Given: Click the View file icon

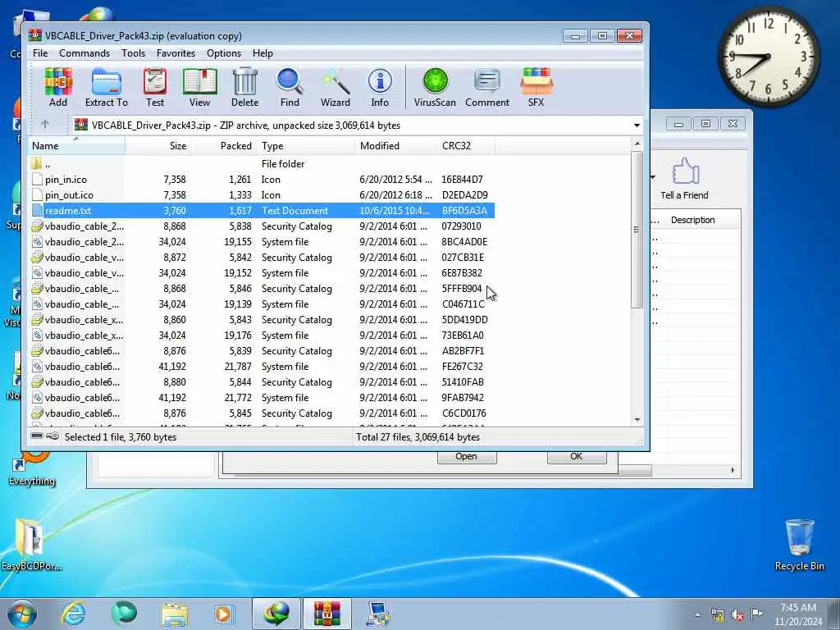Looking at the screenshot, I should coord(199,87).
